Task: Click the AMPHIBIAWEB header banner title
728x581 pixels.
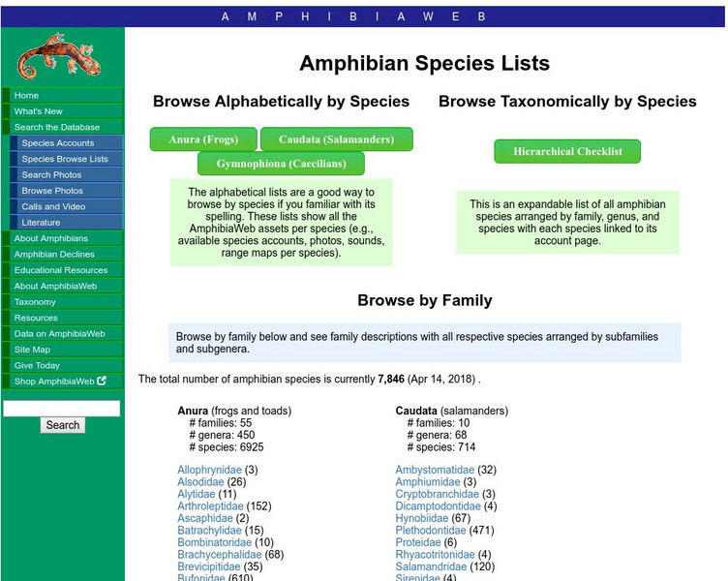Action: (x=353, y=16)
